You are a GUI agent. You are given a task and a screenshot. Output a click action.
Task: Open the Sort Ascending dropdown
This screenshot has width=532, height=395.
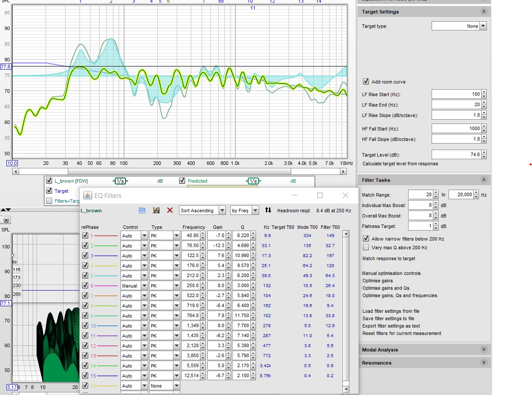203,211
